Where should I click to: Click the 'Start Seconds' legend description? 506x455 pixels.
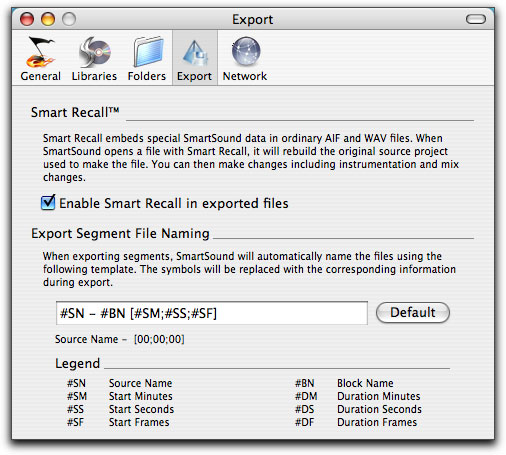click(141, 409)
